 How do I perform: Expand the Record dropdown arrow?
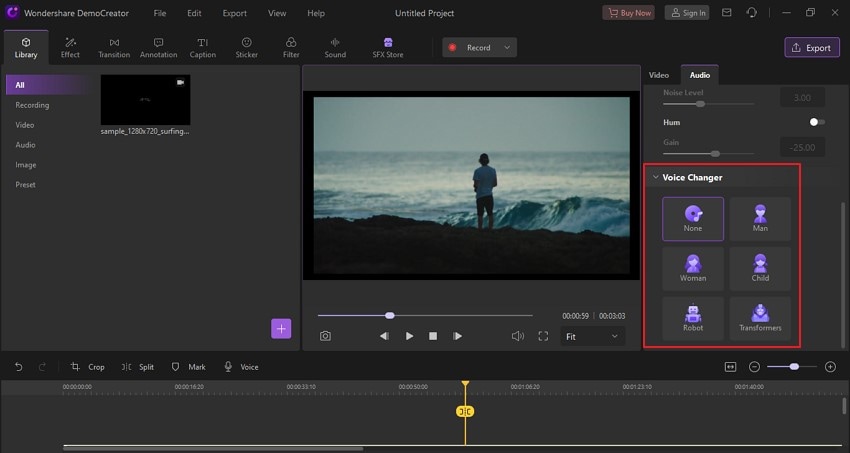pos(508,47)
